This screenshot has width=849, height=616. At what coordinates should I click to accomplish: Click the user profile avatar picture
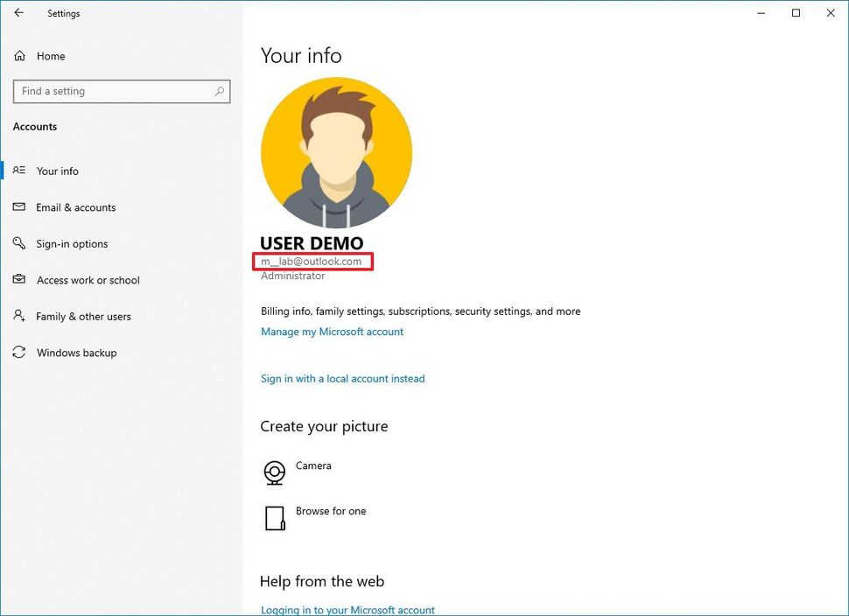(x=336, y=153)
